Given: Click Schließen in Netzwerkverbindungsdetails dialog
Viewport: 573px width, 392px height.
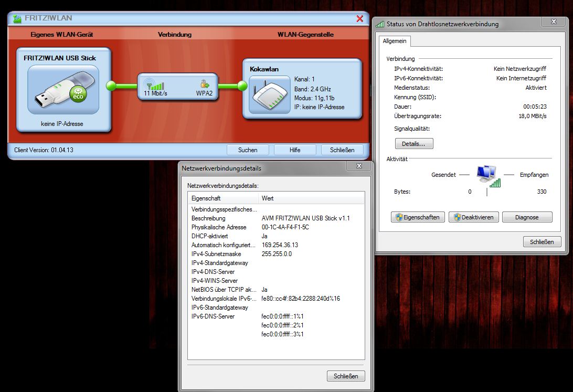Looking at the screenshot, I should click(346, 376).
